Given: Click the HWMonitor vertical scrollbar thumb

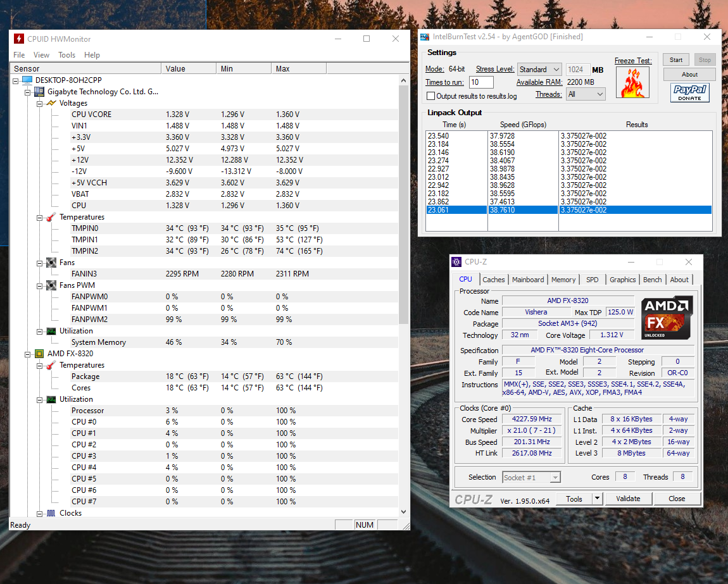Looking at the screenshot, I should click(x=403, y=204).
